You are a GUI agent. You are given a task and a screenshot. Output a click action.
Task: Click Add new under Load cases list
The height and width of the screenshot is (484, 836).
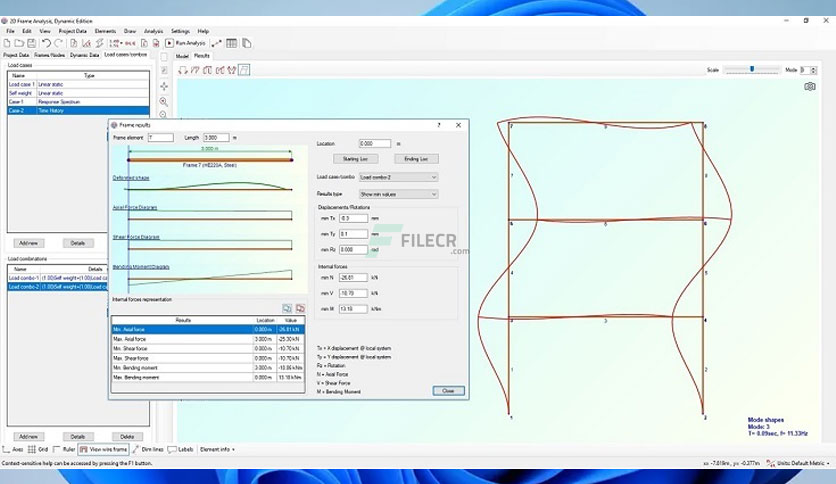tap(28, 243)
